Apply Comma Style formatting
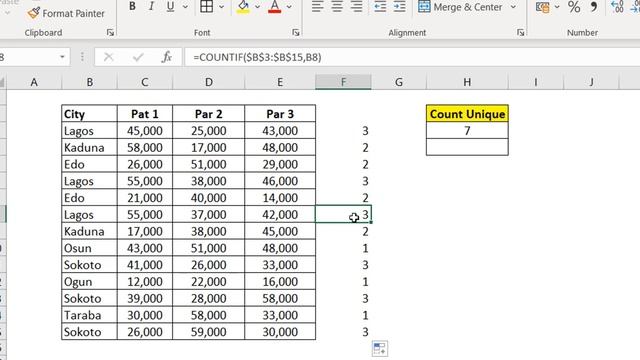Screen dimensions: 640x360 [x=594, y=7]
